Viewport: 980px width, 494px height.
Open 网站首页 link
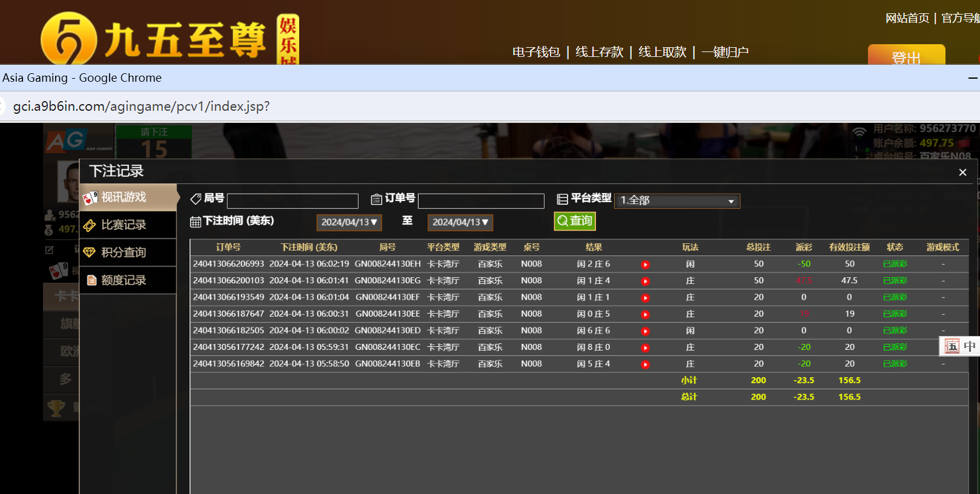tap(907, 18)
